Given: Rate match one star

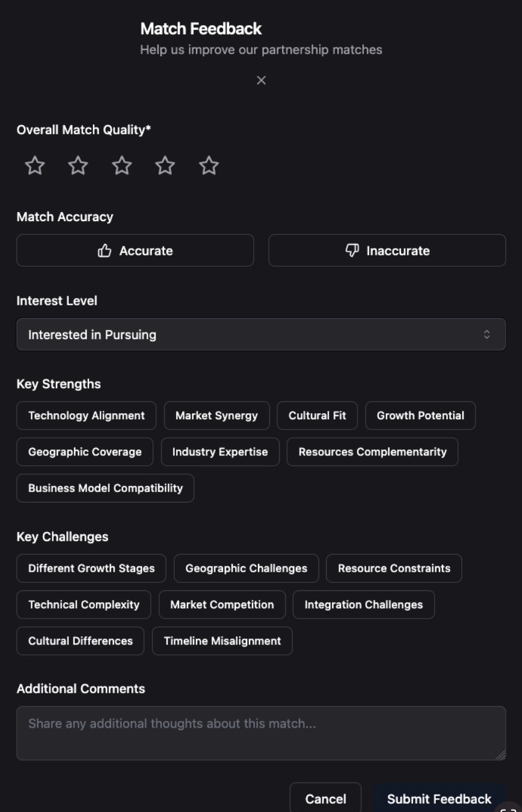Looking at the screenshot, I should [35, 166].
